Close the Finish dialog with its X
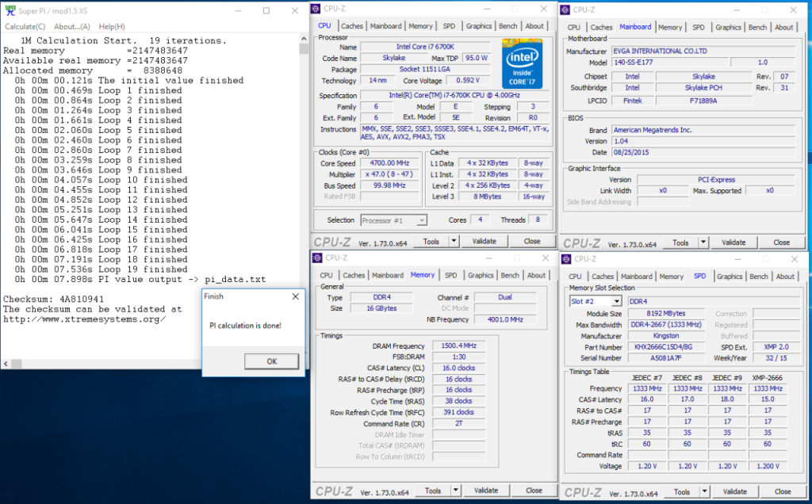This screenshot has width=812, height=504. click(x=295, y=296)
